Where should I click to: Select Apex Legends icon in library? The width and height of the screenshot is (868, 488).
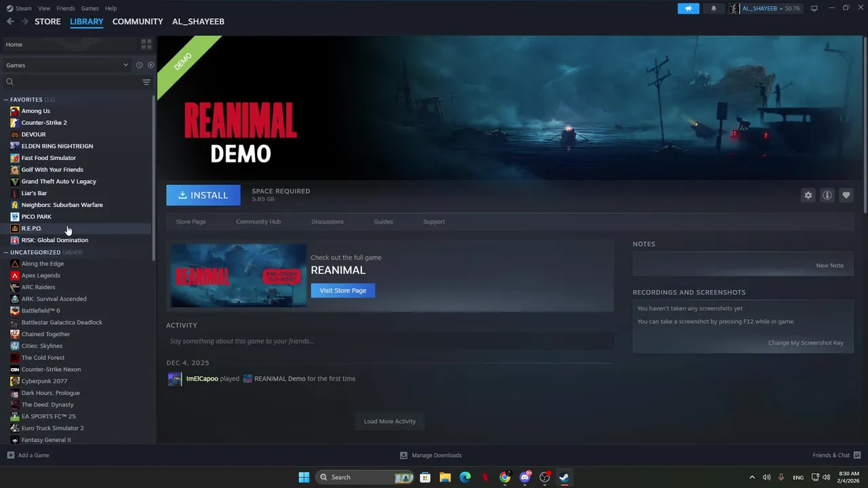[15, 275]
